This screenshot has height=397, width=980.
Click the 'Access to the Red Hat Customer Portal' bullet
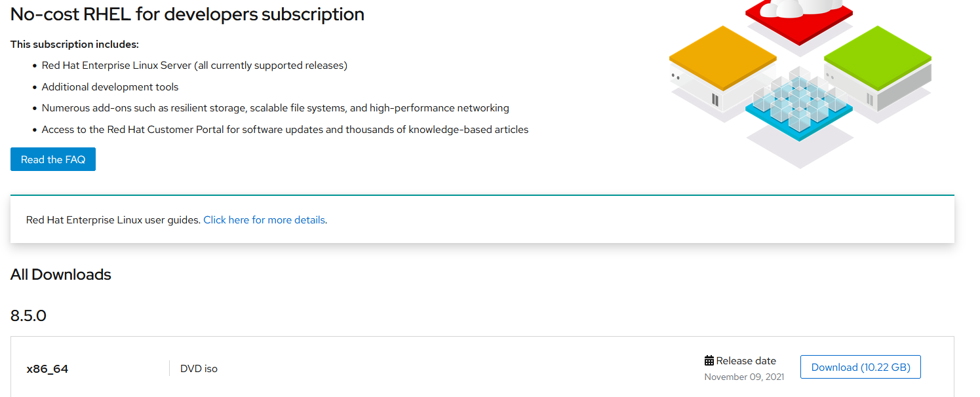pyautogui.click(x=285, y=130)
